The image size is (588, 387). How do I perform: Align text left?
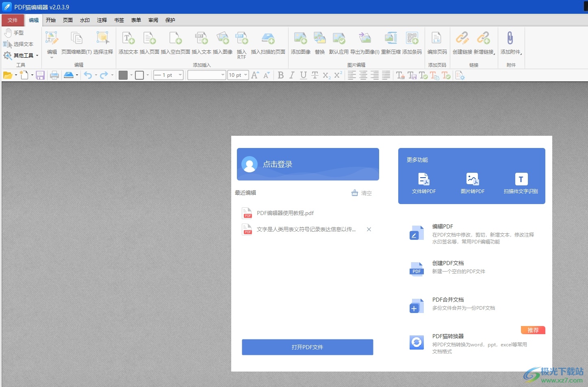point(352,75)
